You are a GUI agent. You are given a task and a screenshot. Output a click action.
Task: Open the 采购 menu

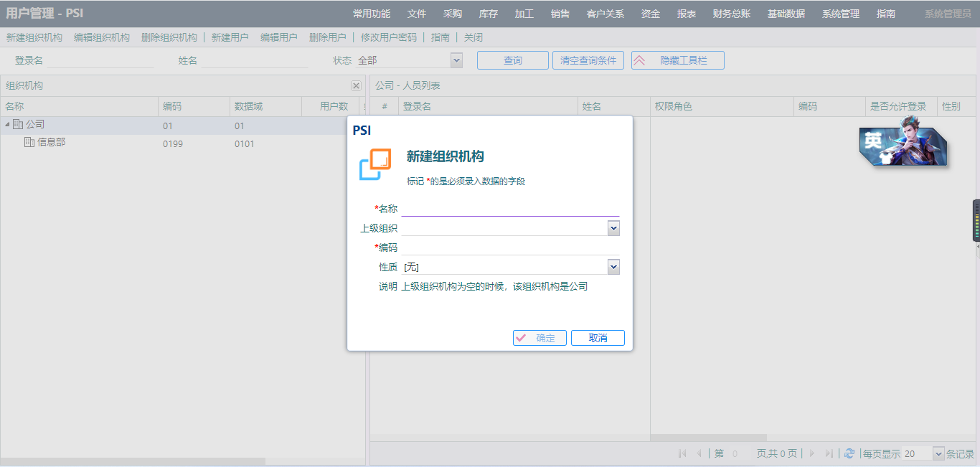coord(453,14)
